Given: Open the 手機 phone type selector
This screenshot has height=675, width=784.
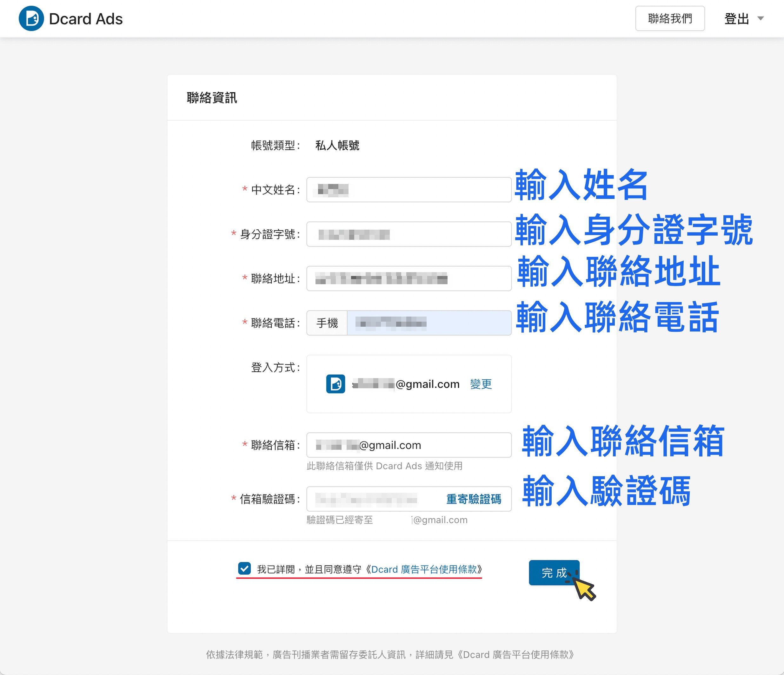Looking at the screenshot, I should [327, 323].
